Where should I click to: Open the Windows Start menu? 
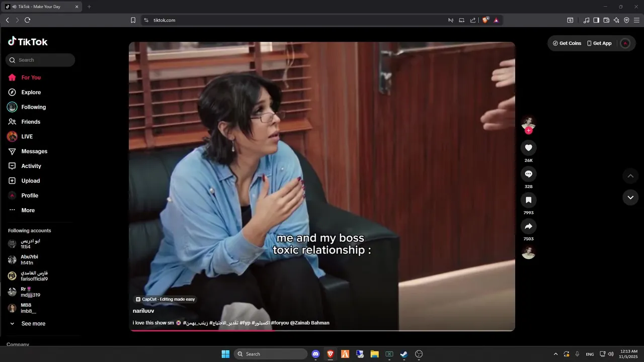[225, 354]
